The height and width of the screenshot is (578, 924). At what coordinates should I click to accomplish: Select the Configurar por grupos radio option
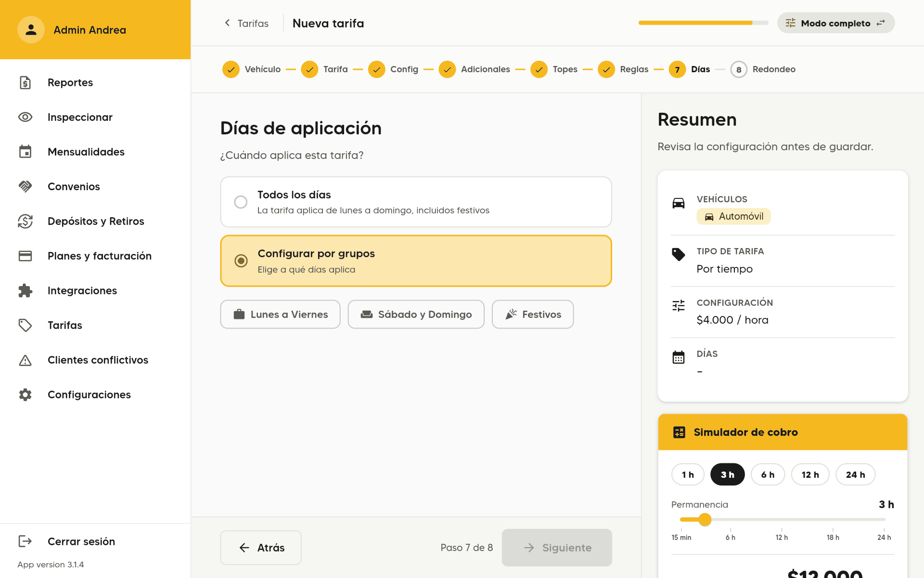[416, 261]
